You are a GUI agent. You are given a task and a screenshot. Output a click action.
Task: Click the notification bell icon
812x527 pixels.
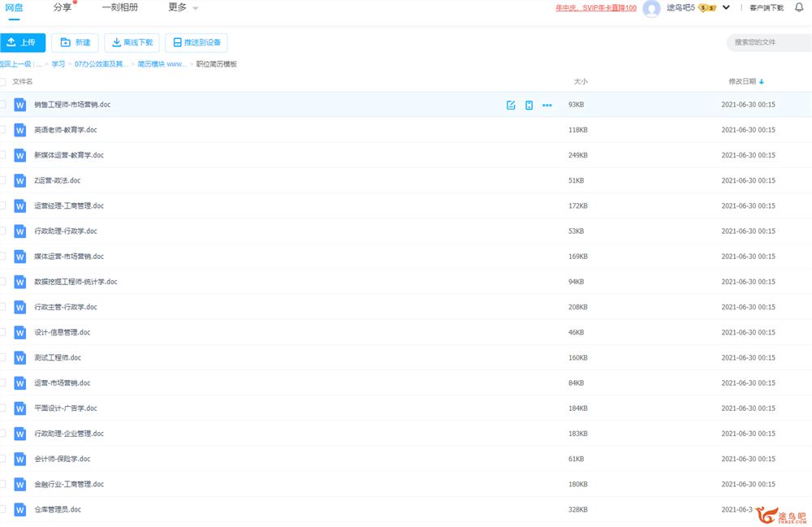coord(799,7)
